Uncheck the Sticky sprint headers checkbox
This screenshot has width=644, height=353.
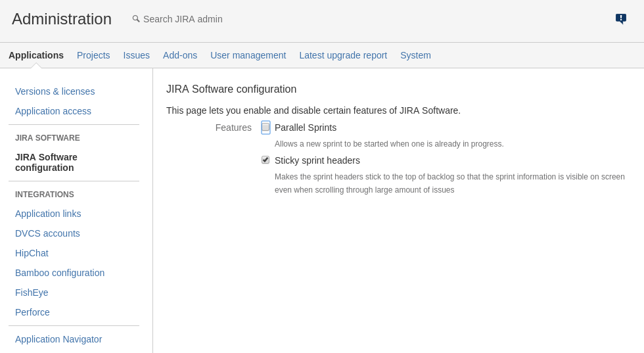tap(265, 160)
